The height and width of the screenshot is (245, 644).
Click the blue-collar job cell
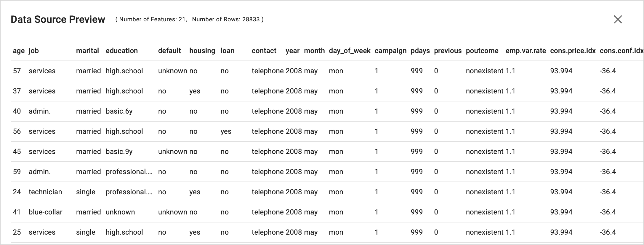[x=46, y=212]
